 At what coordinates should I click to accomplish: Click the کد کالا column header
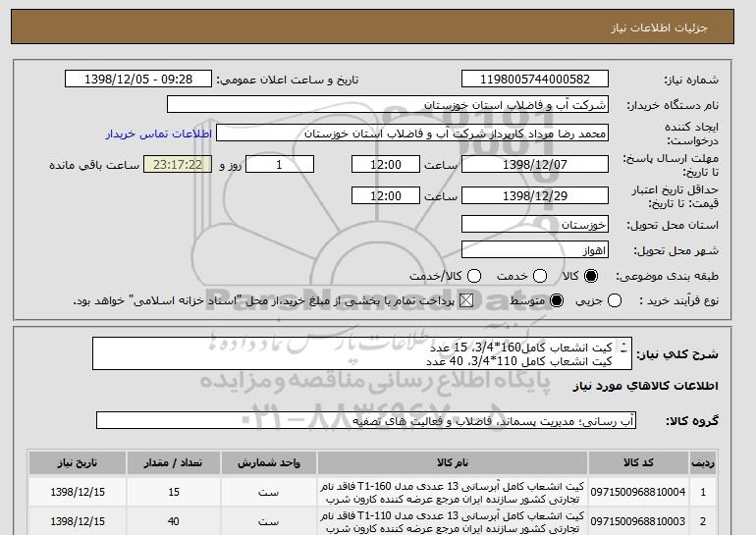pyautogui.click(x=638, y=462)
